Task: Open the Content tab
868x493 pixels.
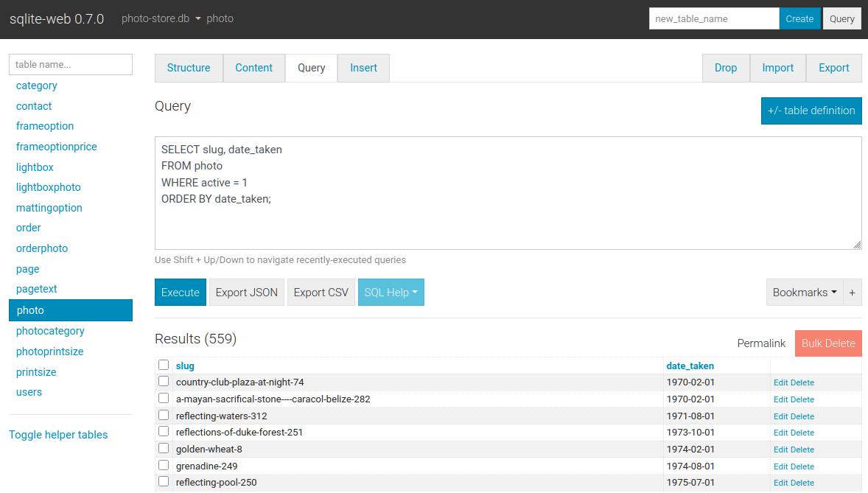Action: click(x=253, y=68)
